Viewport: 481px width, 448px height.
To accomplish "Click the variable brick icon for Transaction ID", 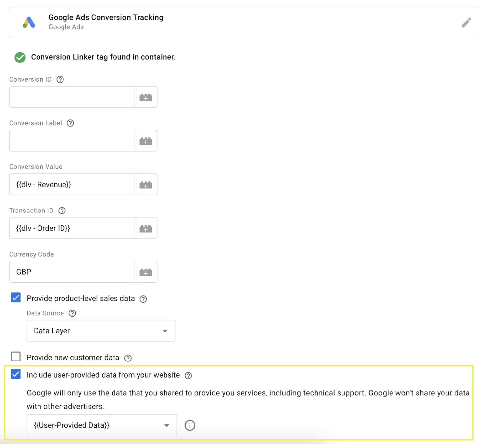I will (146, 228).
